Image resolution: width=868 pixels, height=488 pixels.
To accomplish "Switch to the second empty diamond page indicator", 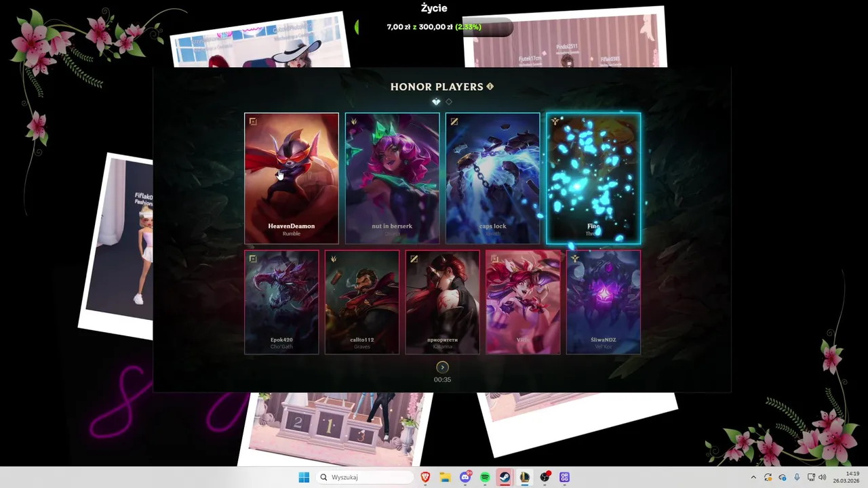I will (449, 102).
